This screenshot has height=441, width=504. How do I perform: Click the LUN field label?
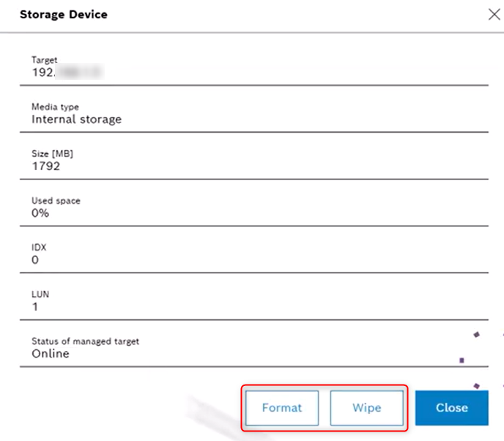click(x=40, y=294)
